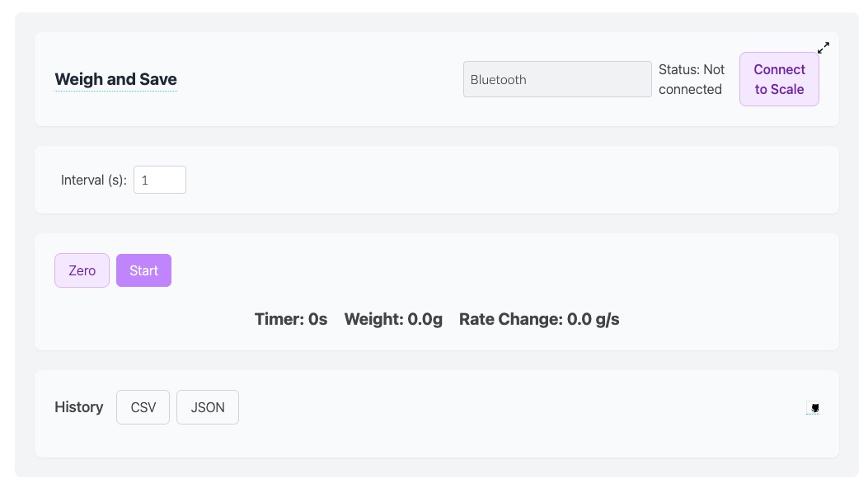The width and height of the screenshot is (868, 488).
Task: Focus the Interval (s) number field
Action: pos(159,180)
